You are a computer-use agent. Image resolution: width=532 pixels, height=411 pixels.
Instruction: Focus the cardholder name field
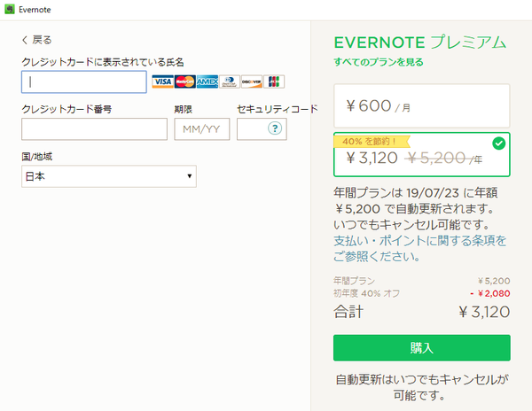tap(84, 82)
